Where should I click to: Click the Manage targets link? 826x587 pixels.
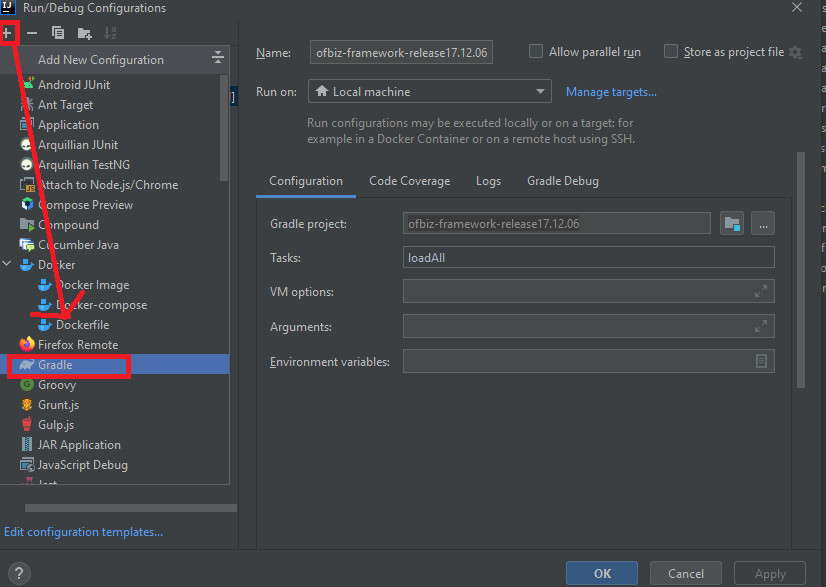611,92
